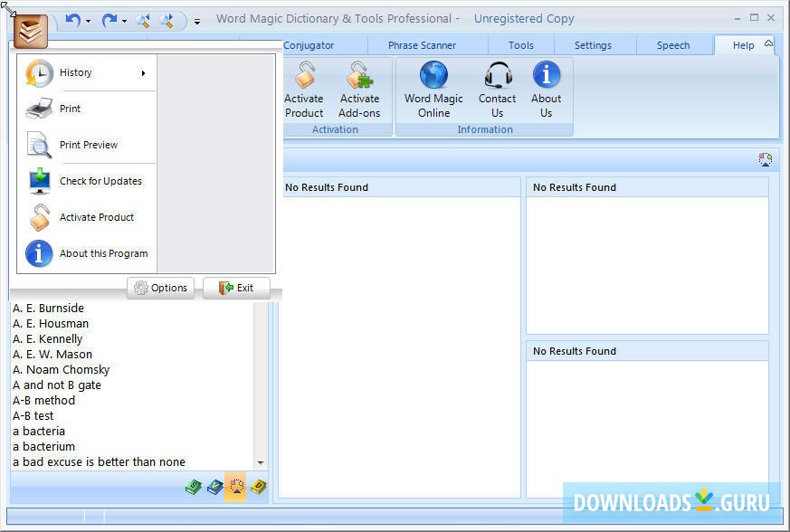Click the Print Preview magnifier icon

(39, 145)
